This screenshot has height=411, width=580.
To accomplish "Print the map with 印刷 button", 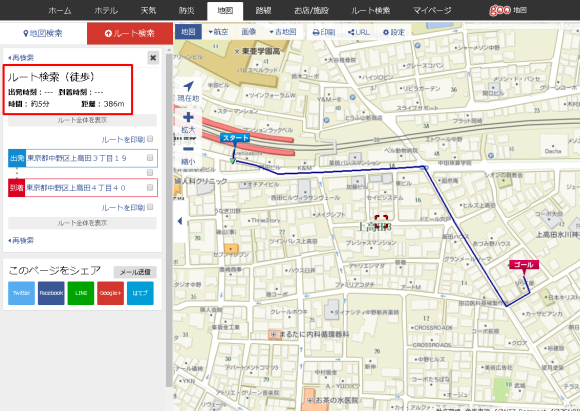I will click(324, 32).
